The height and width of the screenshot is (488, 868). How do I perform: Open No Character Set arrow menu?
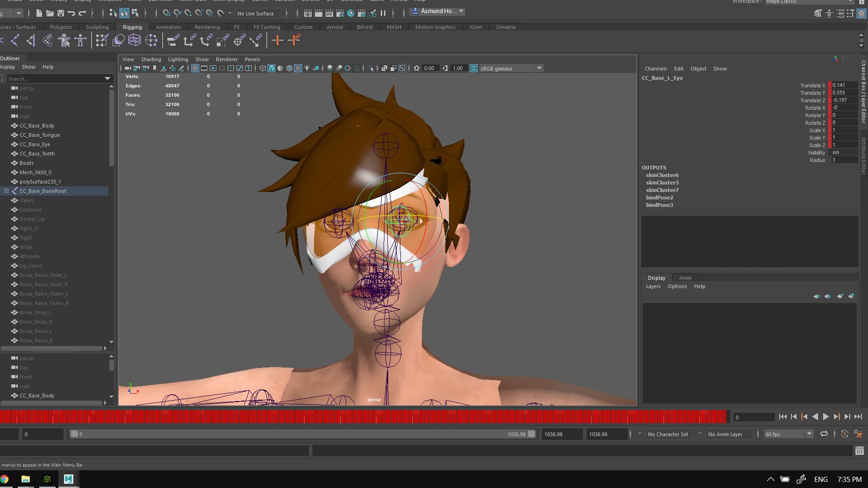(640, 434)
